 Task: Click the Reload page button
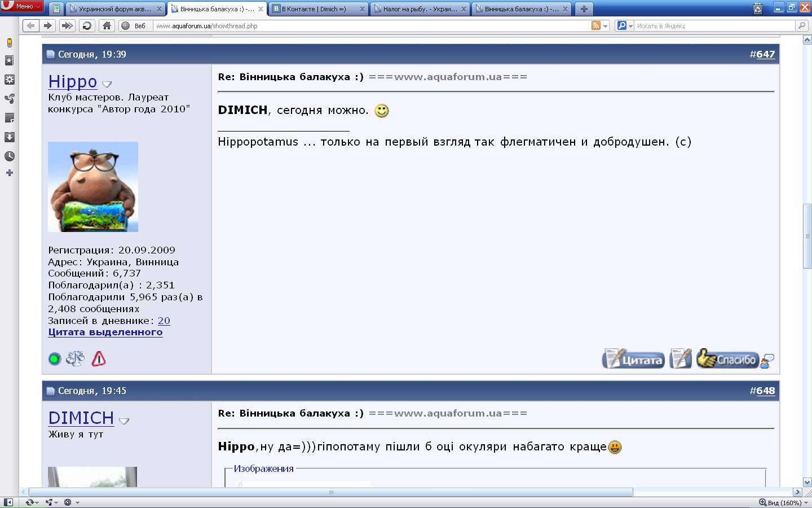(87, 25)
